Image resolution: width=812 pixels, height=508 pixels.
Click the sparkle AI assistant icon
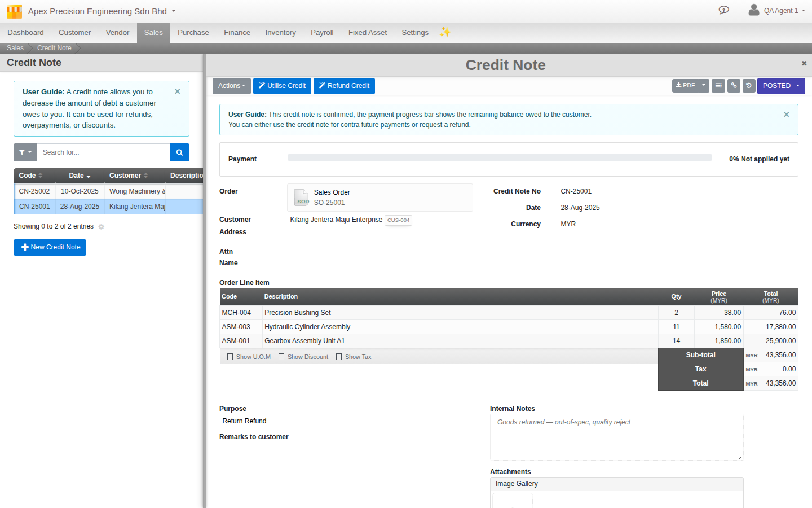click(445, 32)
